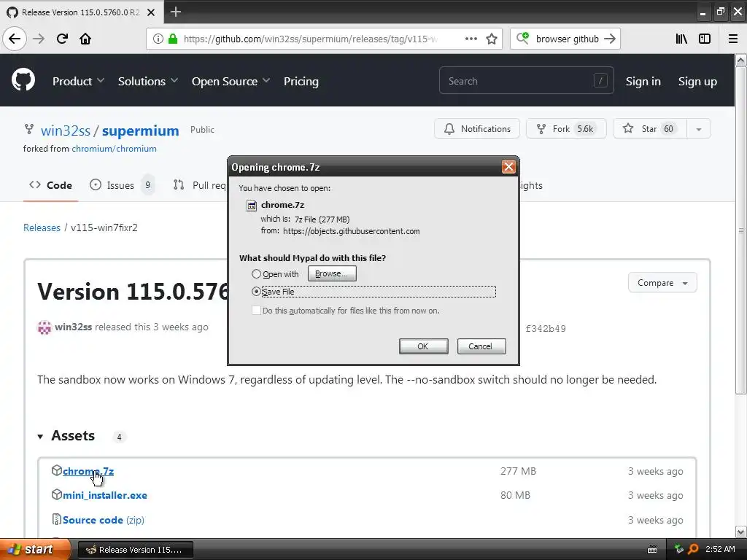Open the Notifications button

[476, 129]
